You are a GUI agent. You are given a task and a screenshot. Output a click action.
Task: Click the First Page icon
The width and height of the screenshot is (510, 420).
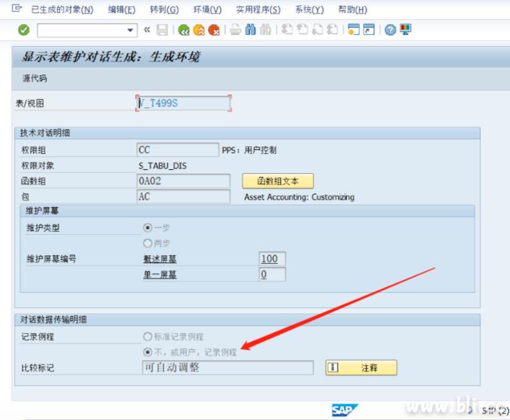pyautogui.click(x=287, y=30)
